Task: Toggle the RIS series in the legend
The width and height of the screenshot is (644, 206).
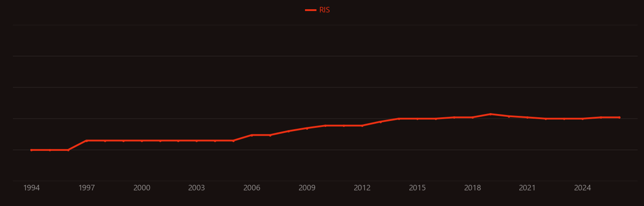Action: tap(318, 10)
